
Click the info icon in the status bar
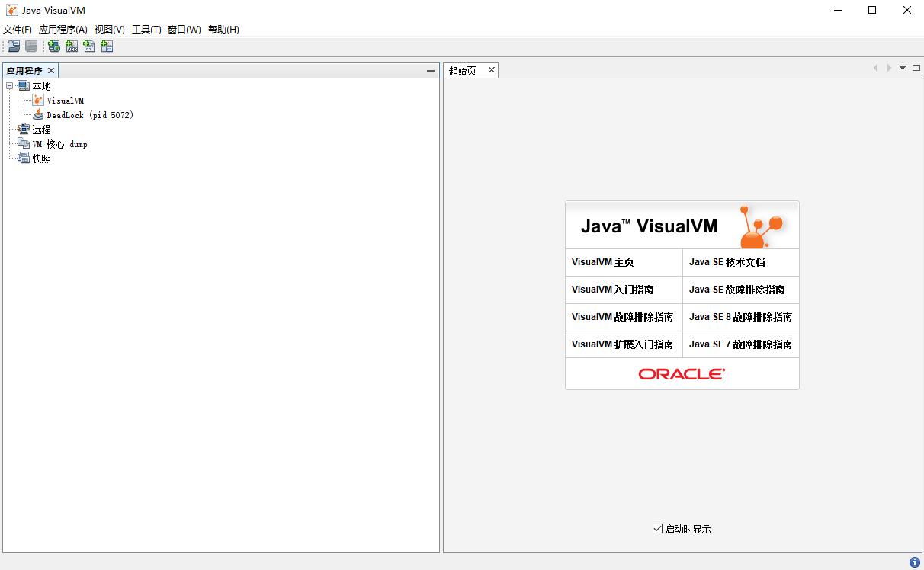pyautogui.click(x=915, y=562)
